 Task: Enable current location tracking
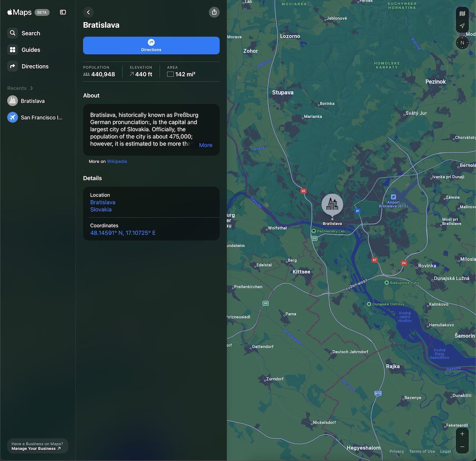click(x=462, y=26)
